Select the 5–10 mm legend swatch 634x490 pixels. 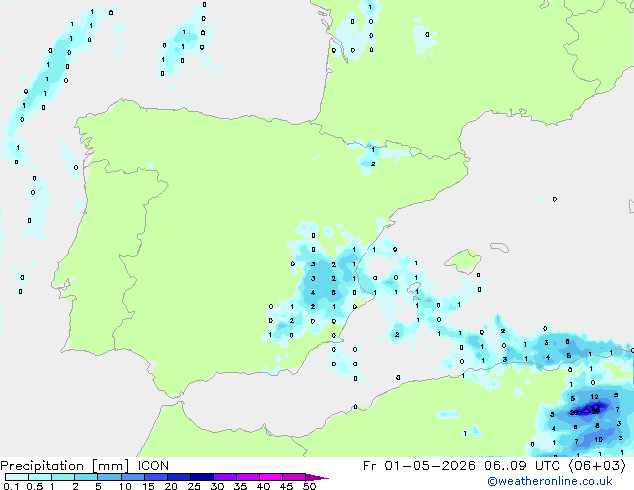109,477
